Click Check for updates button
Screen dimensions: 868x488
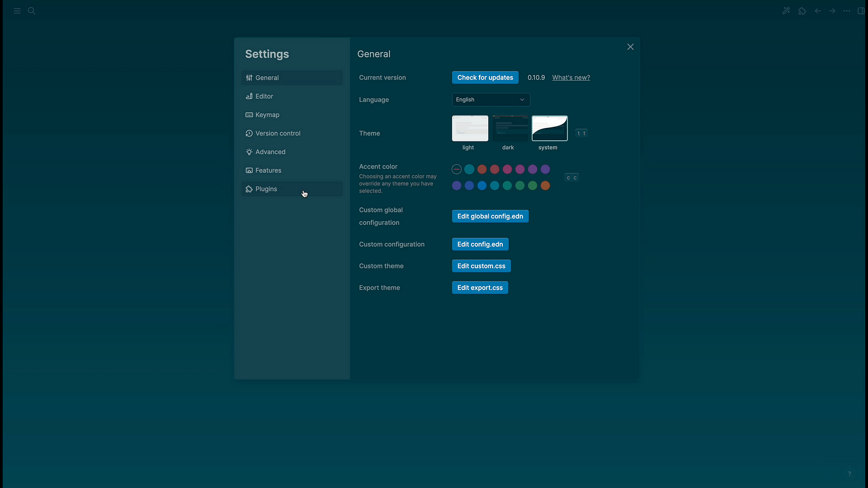[485, 78]
